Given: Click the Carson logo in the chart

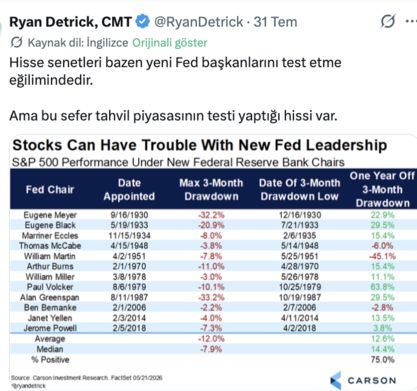Looking at the screenshot, I should coord(363,380).
